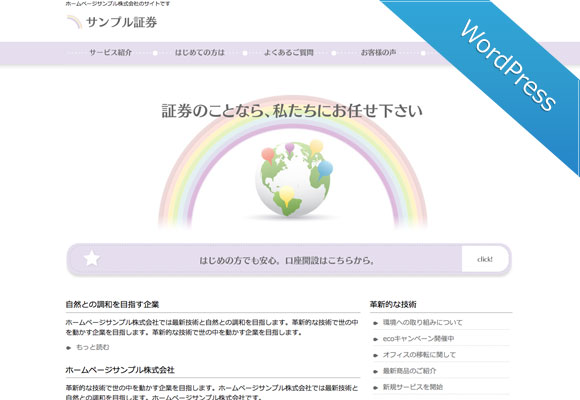Click the 自然との調和を目指す企業 heading

(x=112, y=305)
